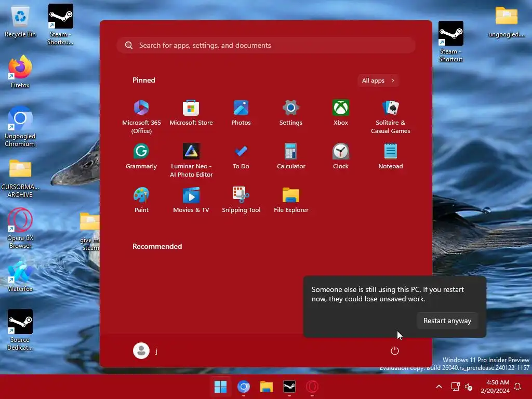Viewport: 532px width, 399px height.
Task: Click the Windows Start button on taskbar
Action: (220, 387)
